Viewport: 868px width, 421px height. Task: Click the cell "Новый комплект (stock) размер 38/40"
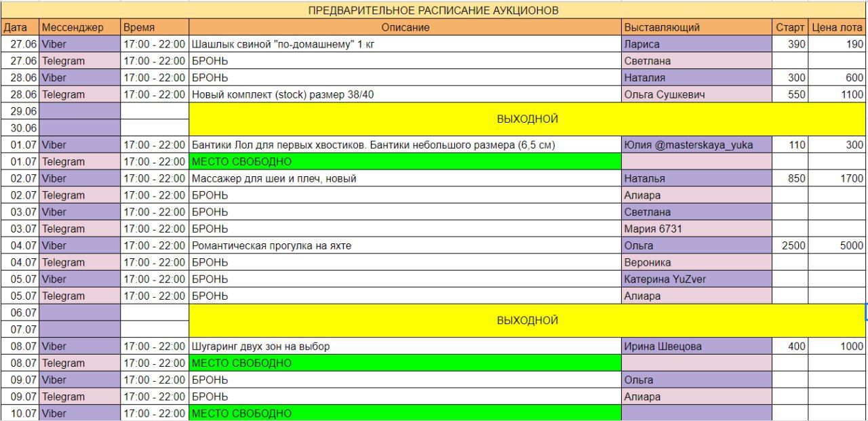point(406,95)
